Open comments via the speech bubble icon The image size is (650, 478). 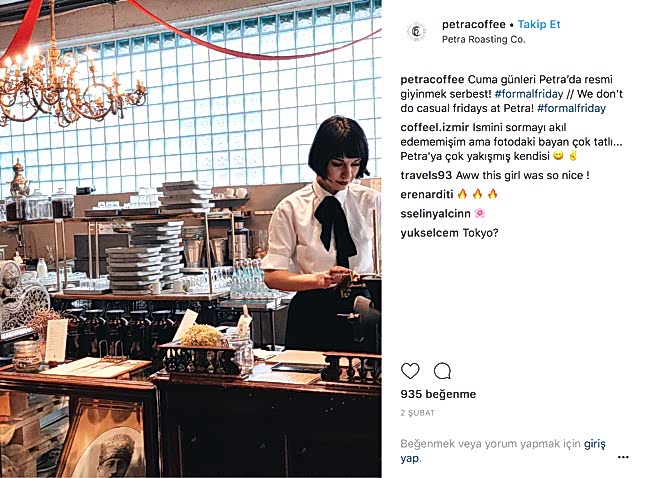(x=442, y=371)
